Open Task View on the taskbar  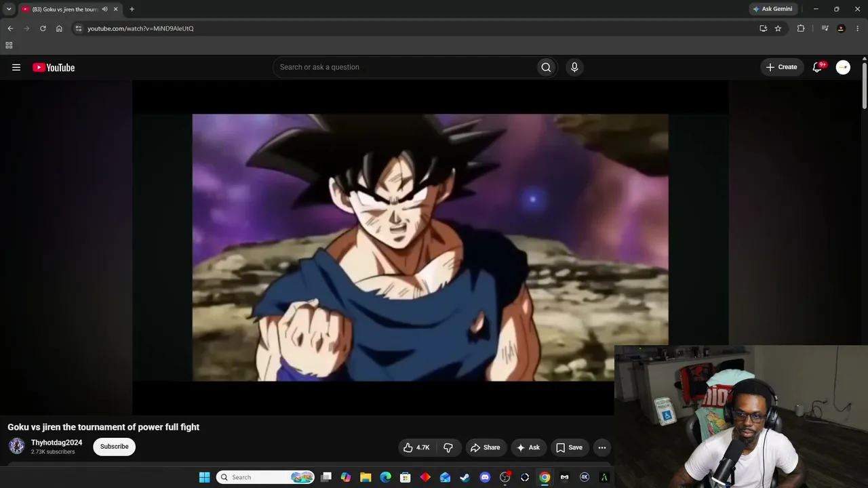[326, 477]
